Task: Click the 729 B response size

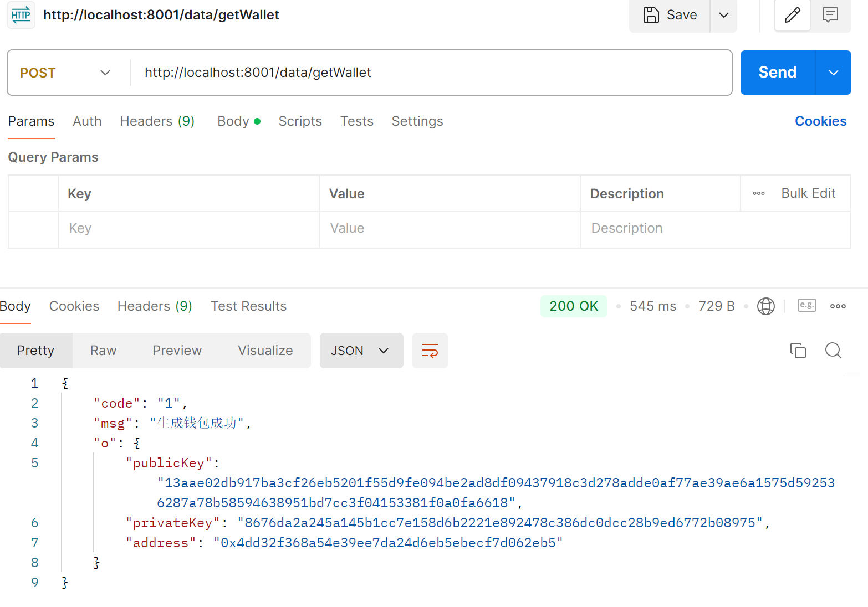Action: coord(716,306)
